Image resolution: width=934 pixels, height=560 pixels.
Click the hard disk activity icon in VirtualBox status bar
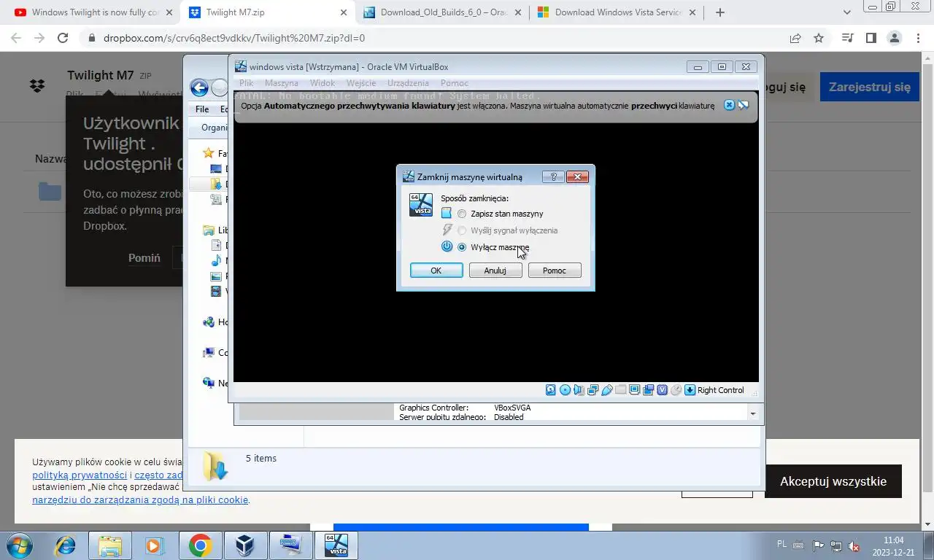551,390
